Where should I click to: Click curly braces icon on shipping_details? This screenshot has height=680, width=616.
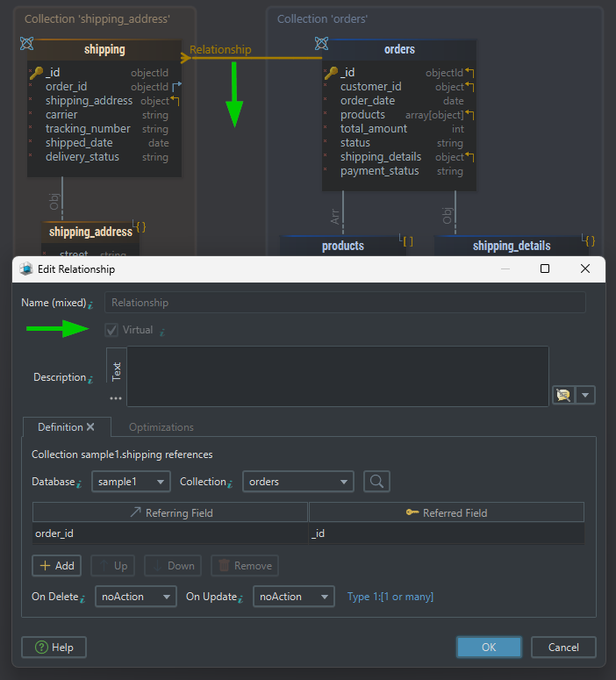(x=589, y=240)
